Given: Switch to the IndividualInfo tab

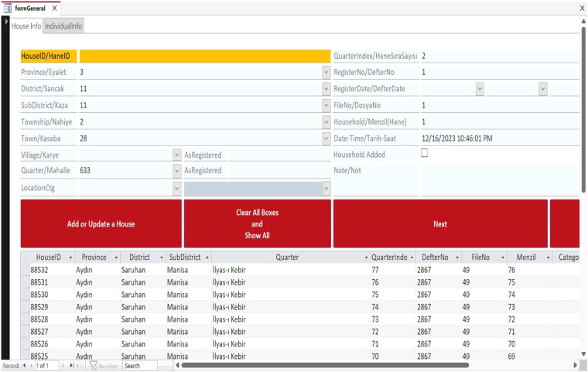Looking at the screenshot, I should point(63,26).
